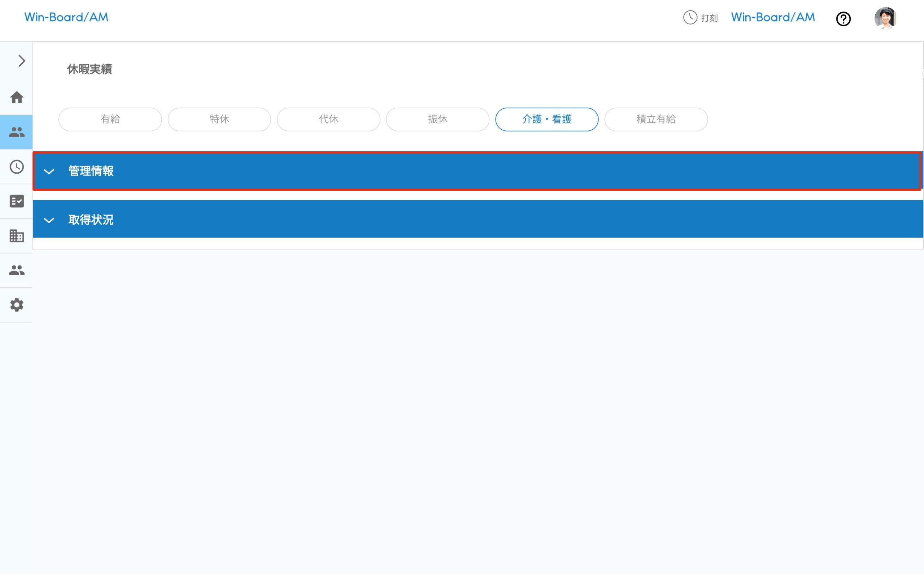
Task: Select the 代休 leave tab
Action: [328, 120]
